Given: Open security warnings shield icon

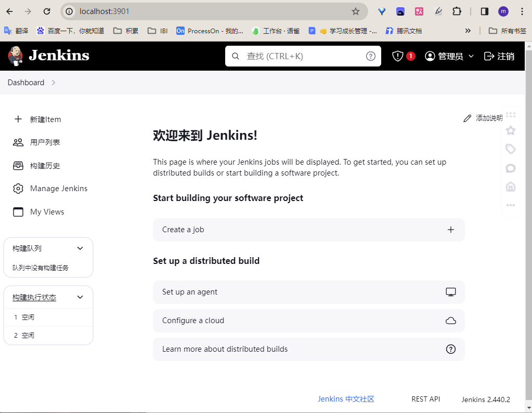Looking at the screenshot, I should point(398,56).
